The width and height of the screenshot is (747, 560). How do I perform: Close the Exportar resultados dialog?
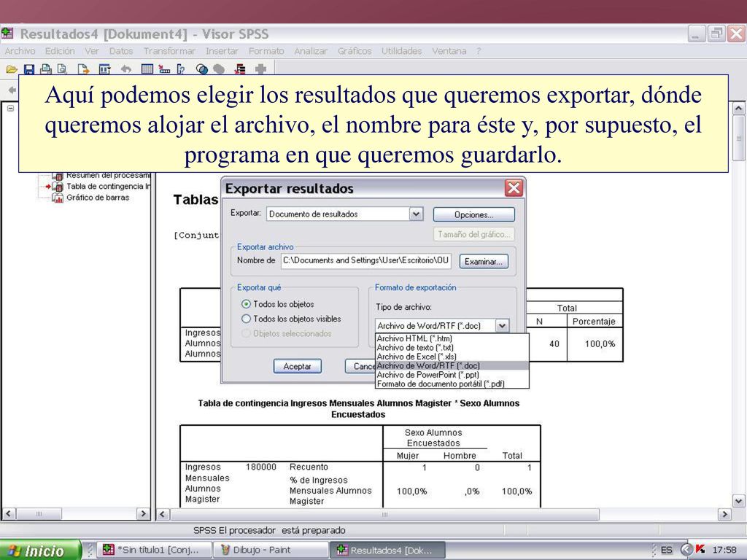pos(514,188)
